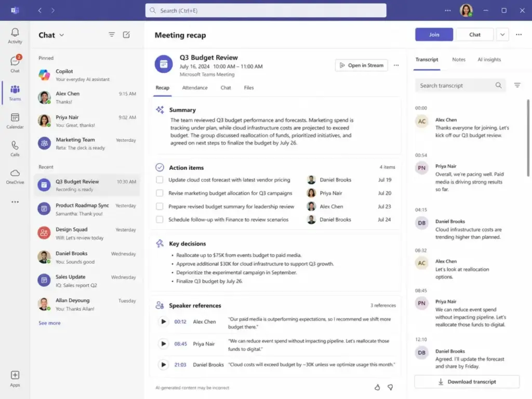
Task: Click the Chat button beside Join
Action: (475, 35)
